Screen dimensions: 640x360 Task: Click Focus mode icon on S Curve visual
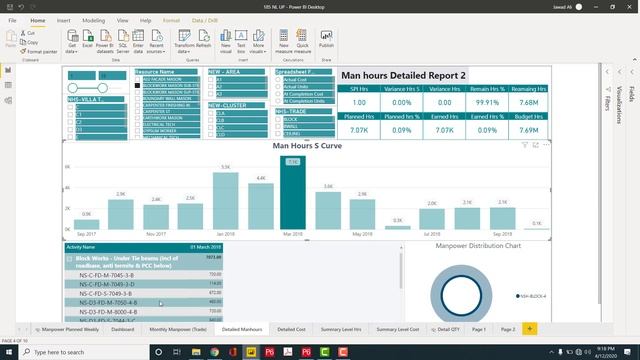tap(536, 145)
